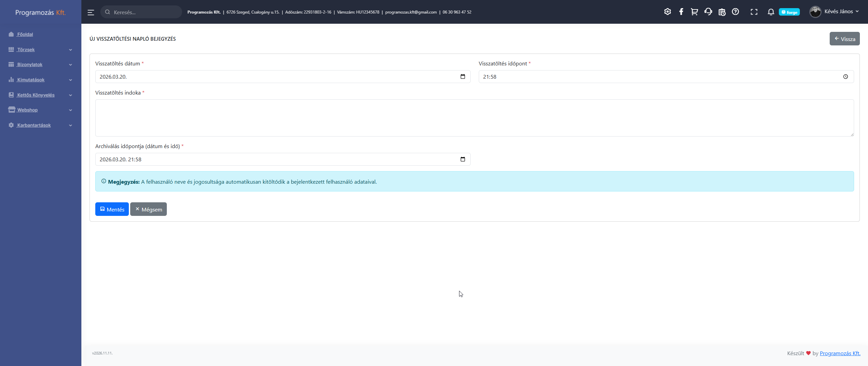The height and width of the screenshot is (366, 868).
Task: Toggle the hamburger sidebar menu
Action: point(91,12)
